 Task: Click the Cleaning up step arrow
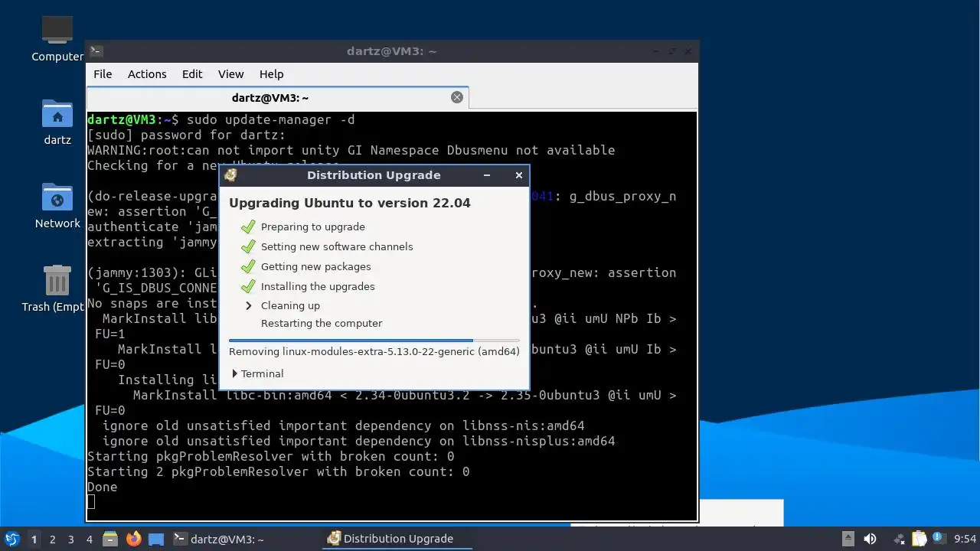[248, 305]
